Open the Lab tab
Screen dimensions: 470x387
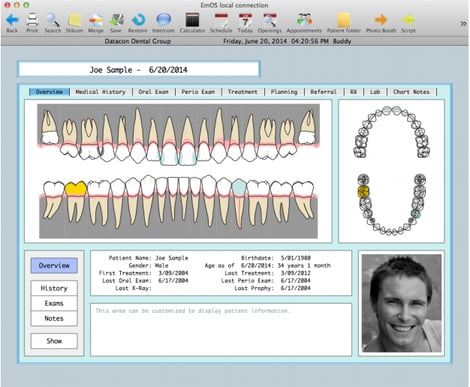(x=375, y=92)
